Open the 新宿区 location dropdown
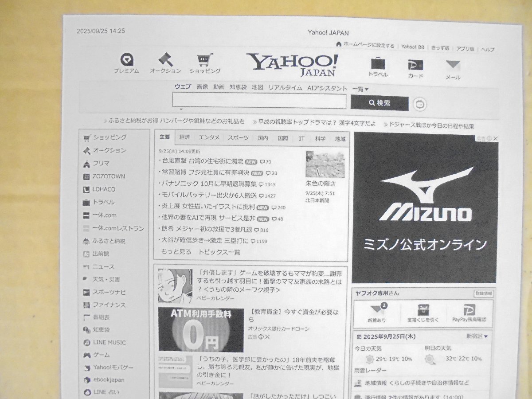 pyautogui.click(x=477, y=336)
